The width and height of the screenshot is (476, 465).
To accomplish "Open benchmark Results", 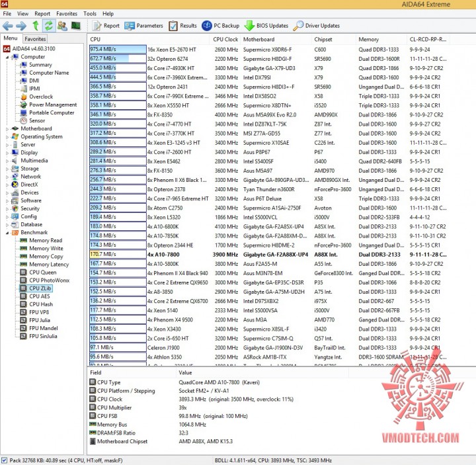I will pyautogui.click(x=182, y=26).
